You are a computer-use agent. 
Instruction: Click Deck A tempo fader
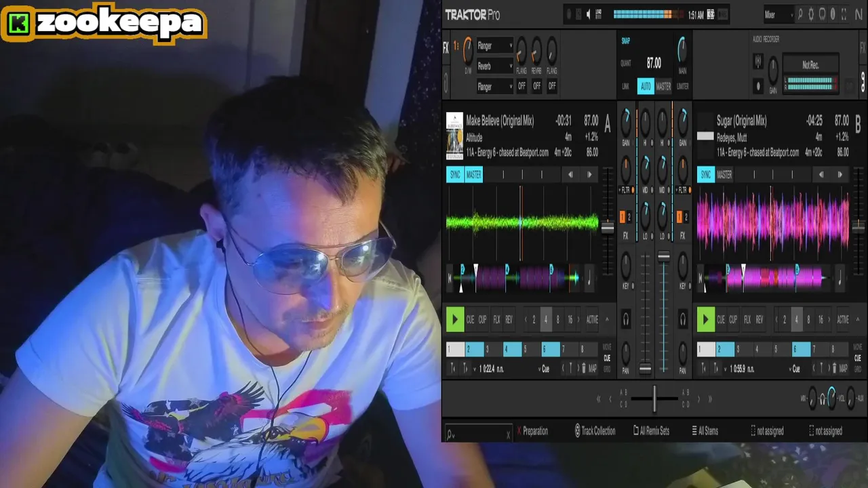coord(608,228)
